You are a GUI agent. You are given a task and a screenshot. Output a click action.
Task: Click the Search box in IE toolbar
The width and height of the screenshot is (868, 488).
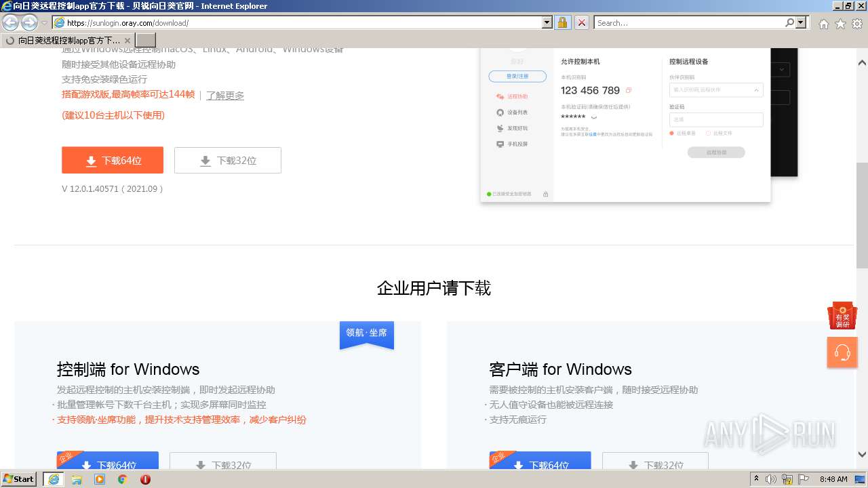689,22
